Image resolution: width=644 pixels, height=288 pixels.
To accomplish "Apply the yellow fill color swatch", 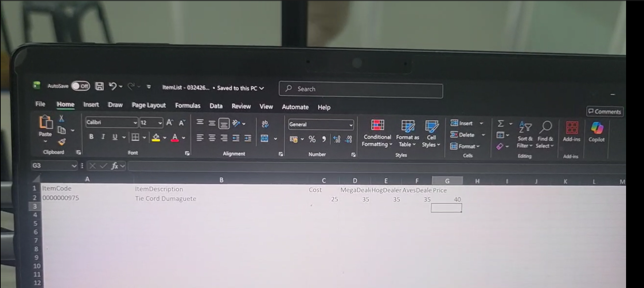I will (x=156, y=138).
